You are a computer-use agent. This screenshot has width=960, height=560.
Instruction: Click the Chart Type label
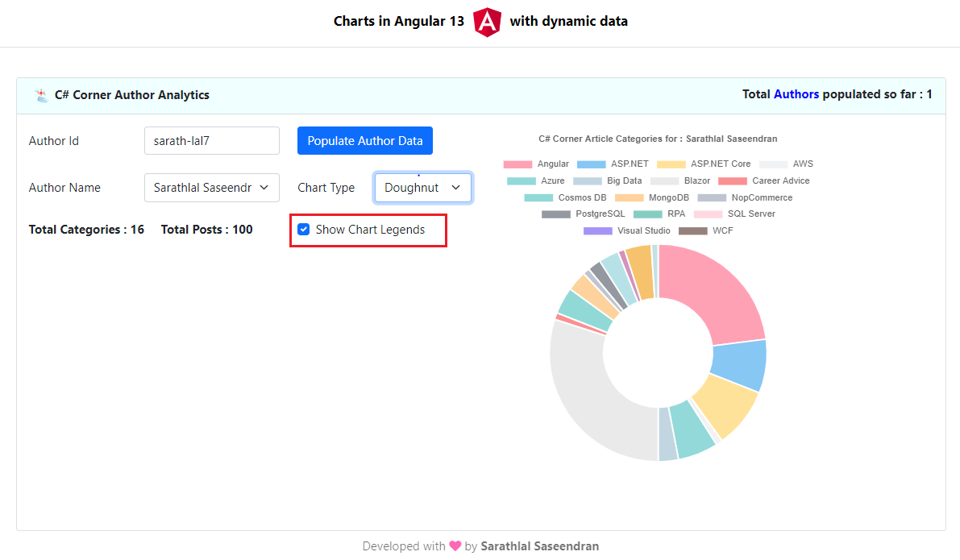pos(326,188)
